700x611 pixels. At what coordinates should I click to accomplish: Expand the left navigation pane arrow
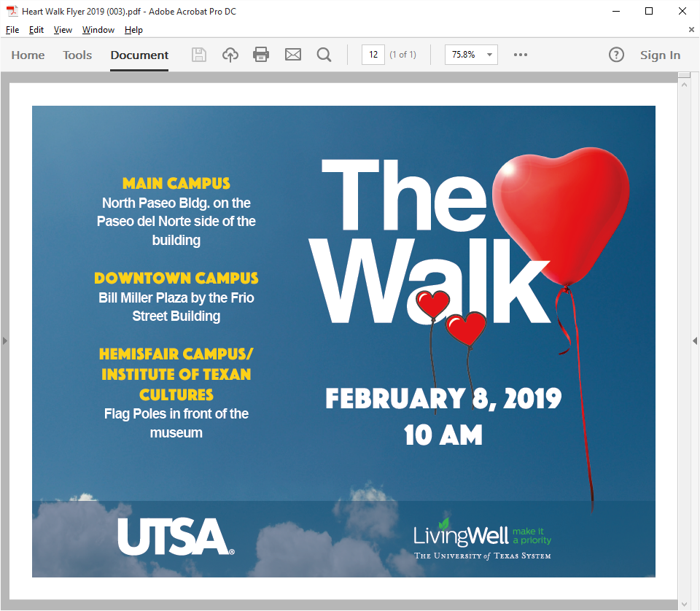point(4,340)
